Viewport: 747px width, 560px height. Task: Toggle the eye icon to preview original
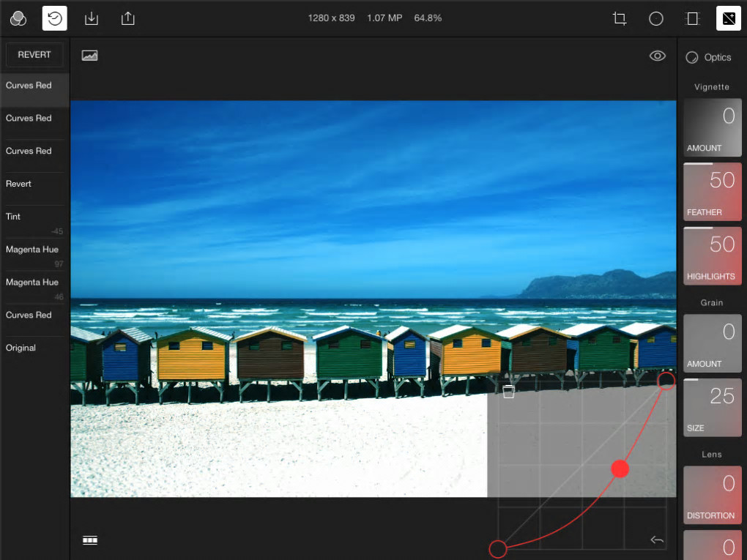coord(657,56)
